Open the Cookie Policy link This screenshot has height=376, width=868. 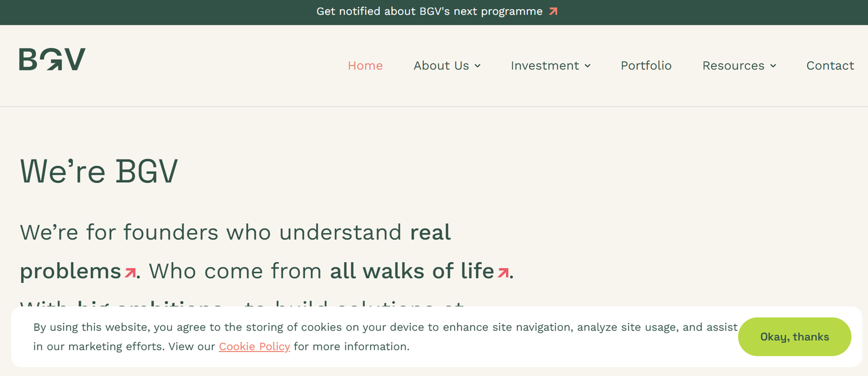(254, 347)
